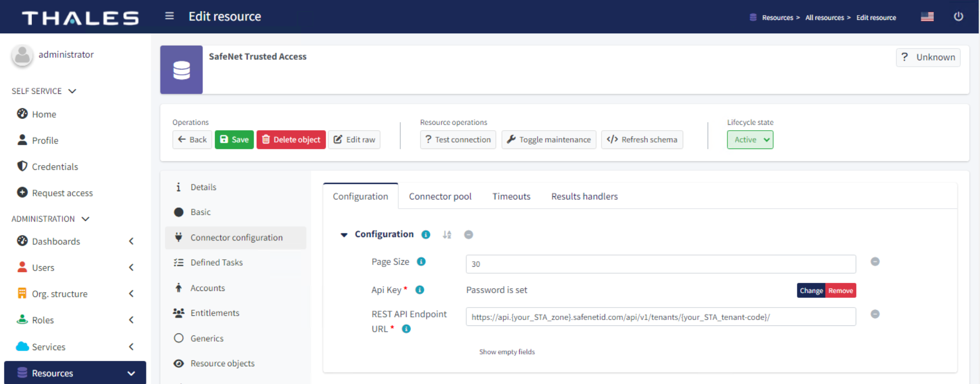
Task: Open the US flag language selector
Action: (x=927, y=17)
